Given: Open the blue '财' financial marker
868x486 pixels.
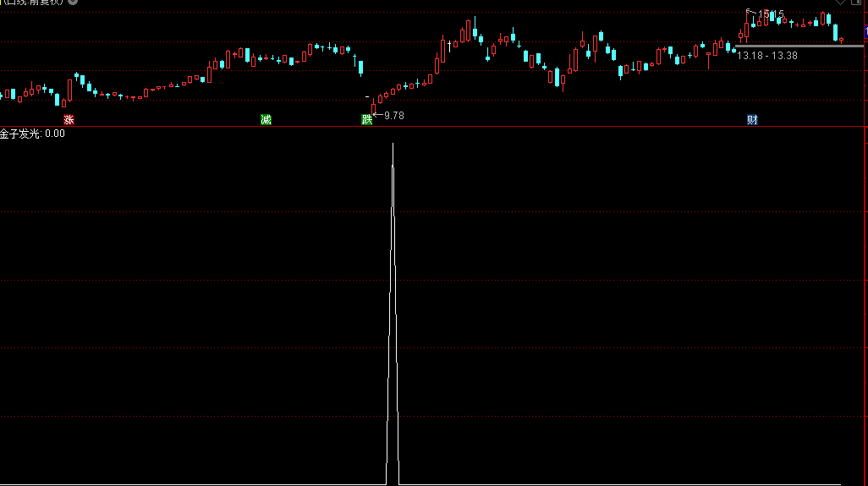Looking at the screenshot, I should coord(752,120).
